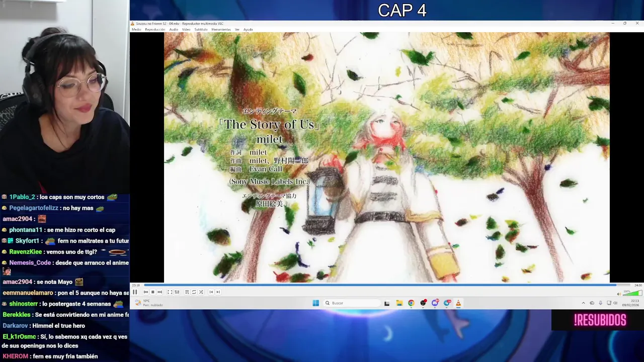This screenshot has height=362, width=644.
Task: Click chat username Darkarov
Action: [16, 326]
